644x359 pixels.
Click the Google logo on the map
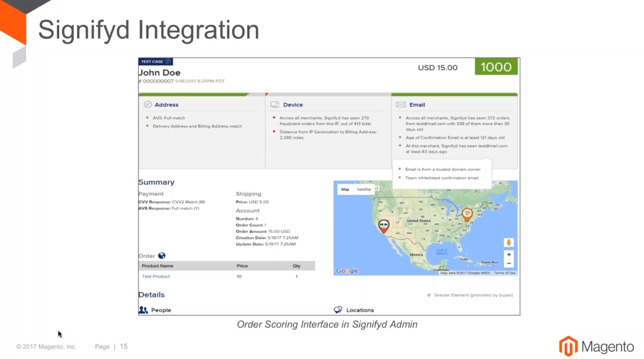[347, 271]
